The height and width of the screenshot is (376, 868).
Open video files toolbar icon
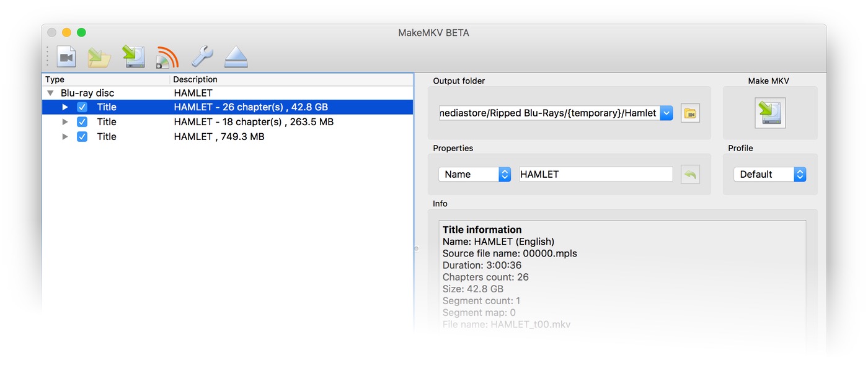pos(66,57)
